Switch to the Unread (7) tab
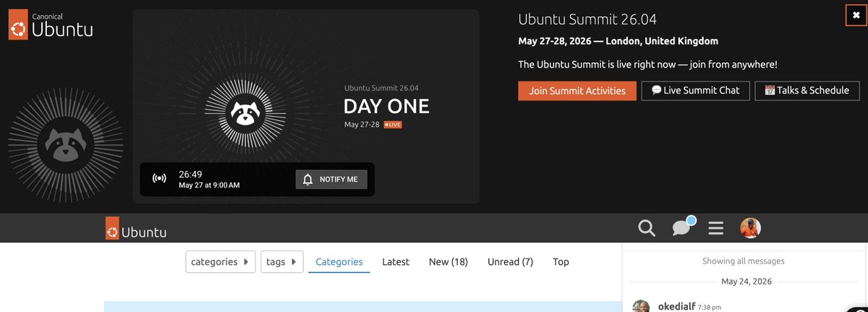Viewport: 868px width, 312px height. pos(511,262)
